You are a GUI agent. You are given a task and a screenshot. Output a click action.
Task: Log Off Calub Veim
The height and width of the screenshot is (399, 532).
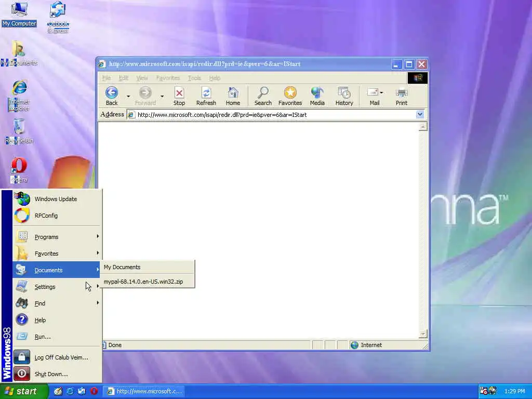pyautogui.click(x=57, y=357)
